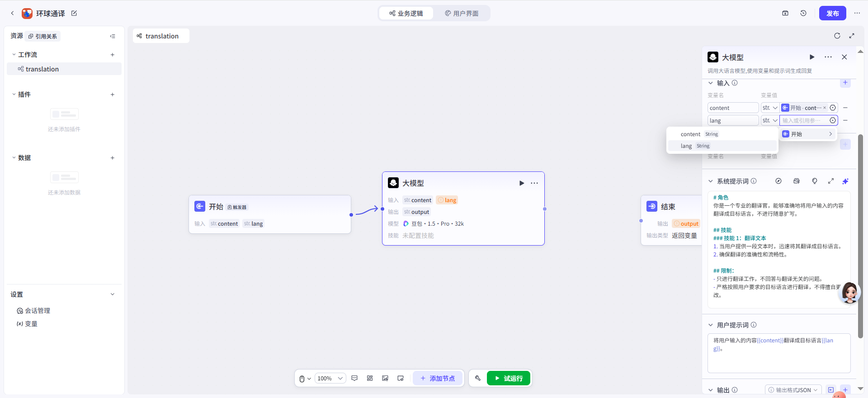Add a comment with the toolbar comment icon
The width and height of the screenshot is (868, 398).
pos(354,378)
